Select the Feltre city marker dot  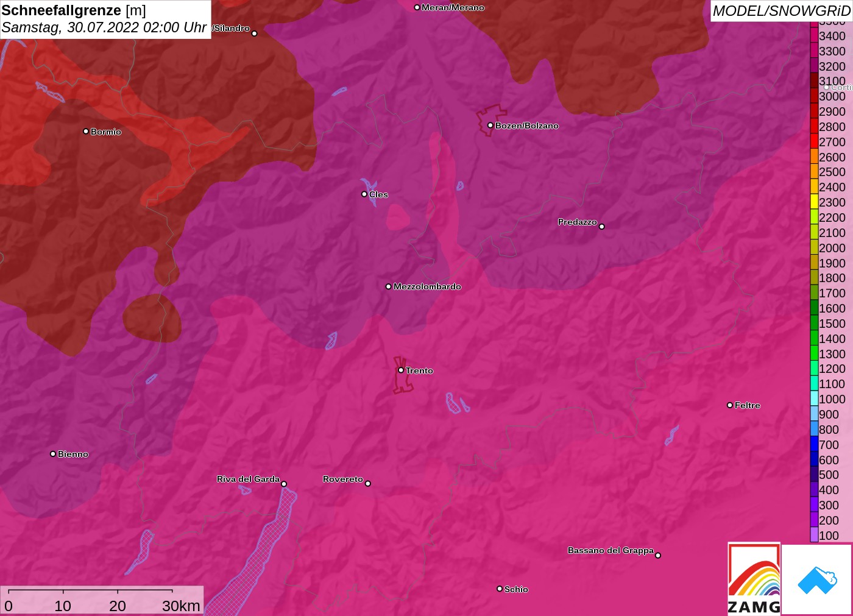(730, 405)
